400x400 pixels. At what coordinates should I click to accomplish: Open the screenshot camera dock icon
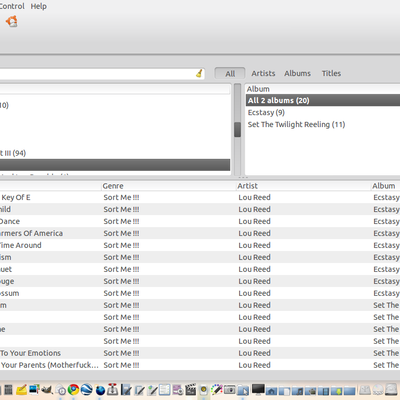click(230, 389)
